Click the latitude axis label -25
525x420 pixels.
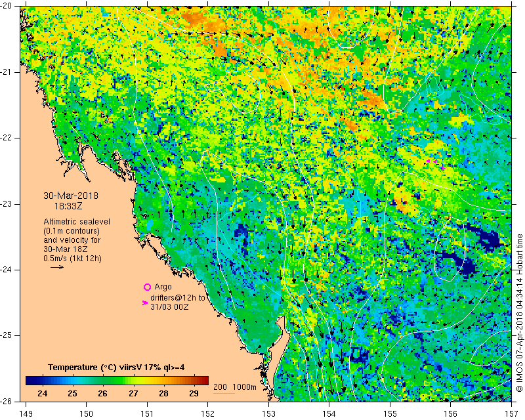click(5, 335)
